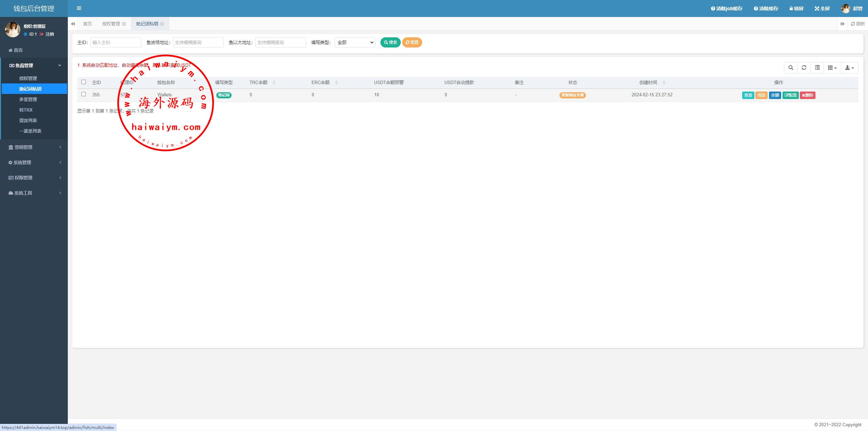Open the export download dropdown

(849, 68)
